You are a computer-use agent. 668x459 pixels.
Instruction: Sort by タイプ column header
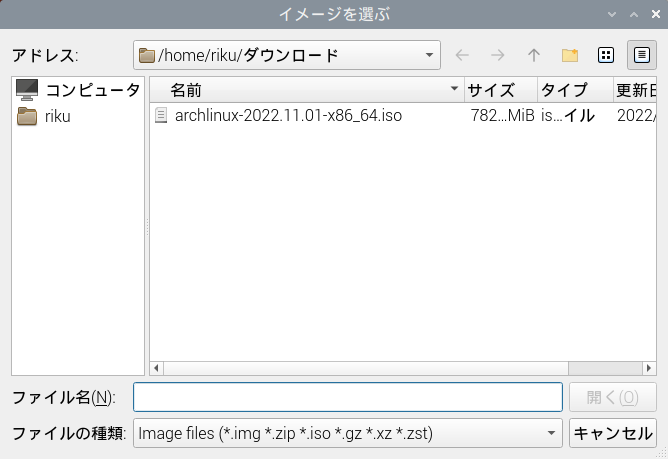(x=576, y=90)
